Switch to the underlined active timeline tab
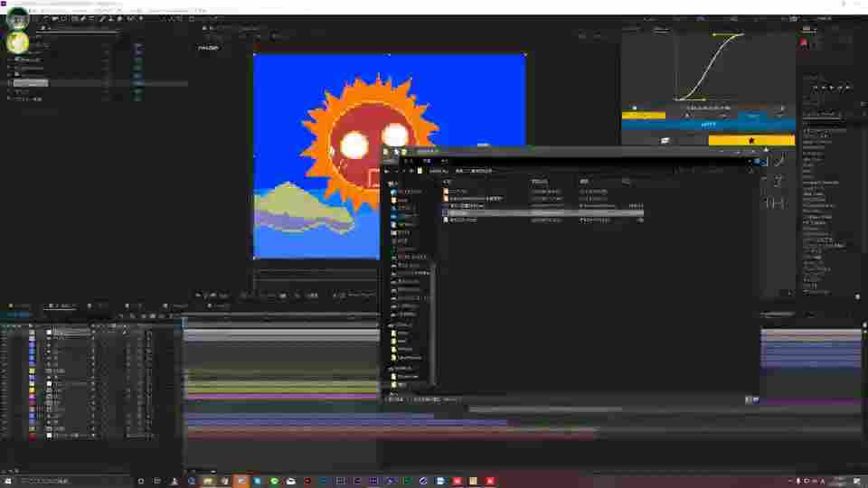Screen dimensions: 868x488 coord(60,306)
